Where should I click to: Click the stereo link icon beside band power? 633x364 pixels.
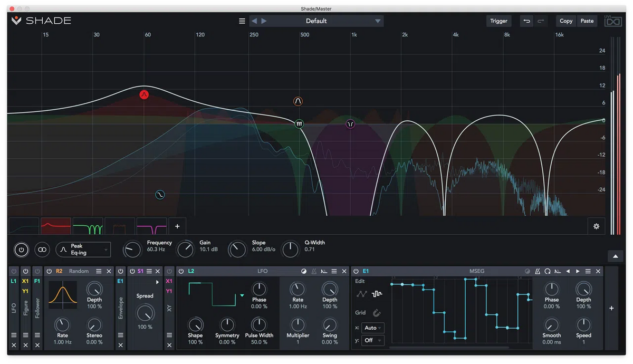pyautogui.click(x=42, y=250)
